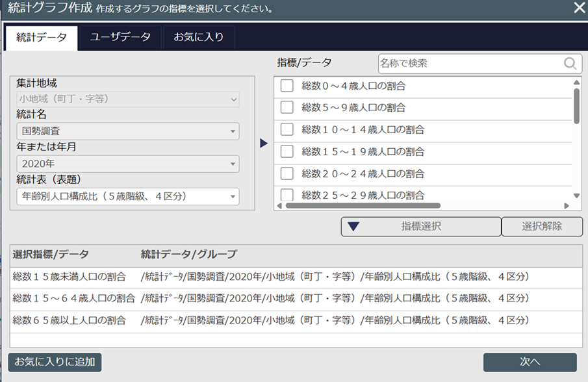Viewport: 588px width, 382px height.
Task: Open the 統計名 dropdown showing 国勢調査
Action: click(127, 131)
